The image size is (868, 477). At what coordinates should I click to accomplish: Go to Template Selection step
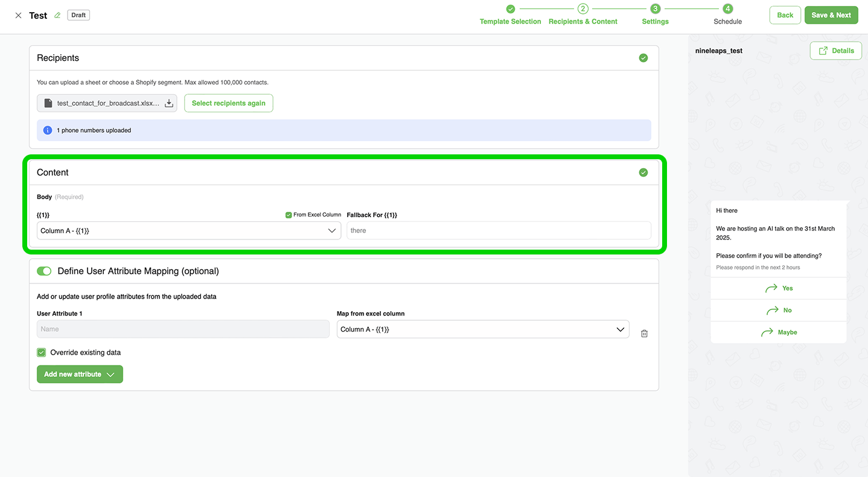[x=510, y=15]
